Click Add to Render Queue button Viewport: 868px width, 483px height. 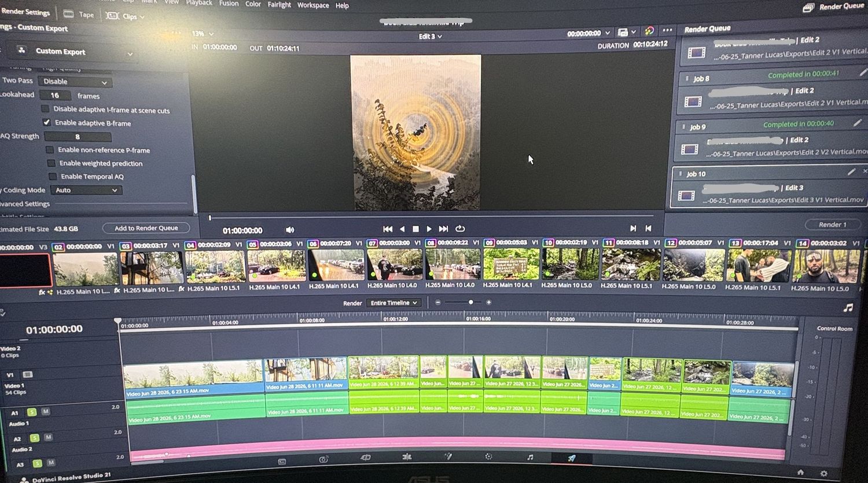[x=146, y=228]
